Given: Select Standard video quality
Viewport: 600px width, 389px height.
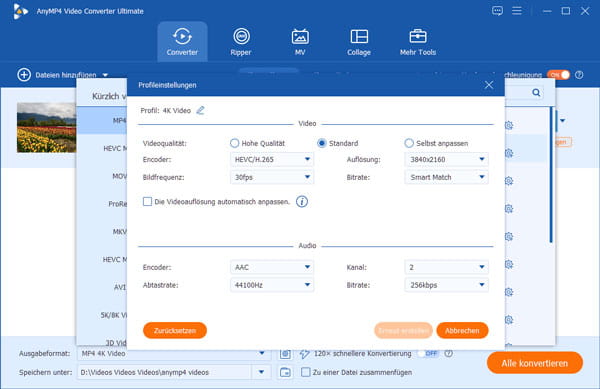Looking at the screenshot, I should [x=322, y=143].
